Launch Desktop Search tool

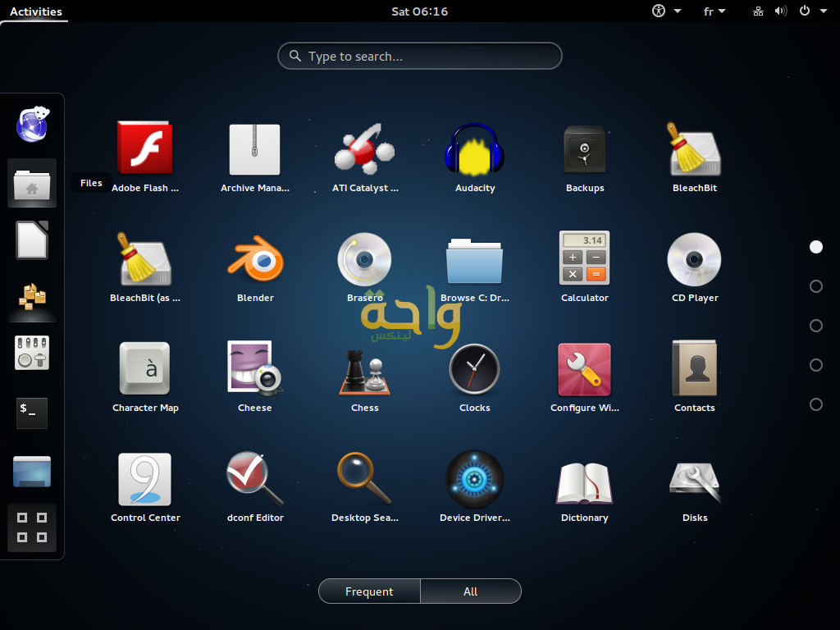click(x=365, y=479)
